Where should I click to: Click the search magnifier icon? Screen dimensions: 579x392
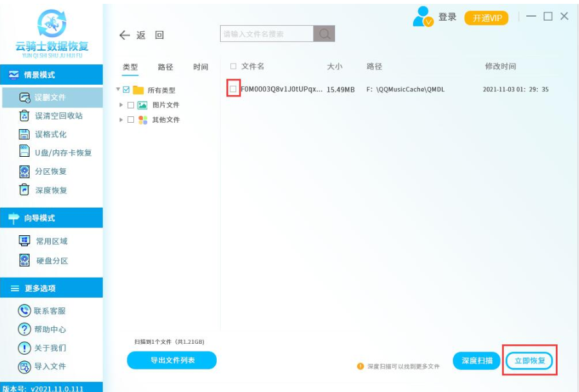tap(324, 34)
